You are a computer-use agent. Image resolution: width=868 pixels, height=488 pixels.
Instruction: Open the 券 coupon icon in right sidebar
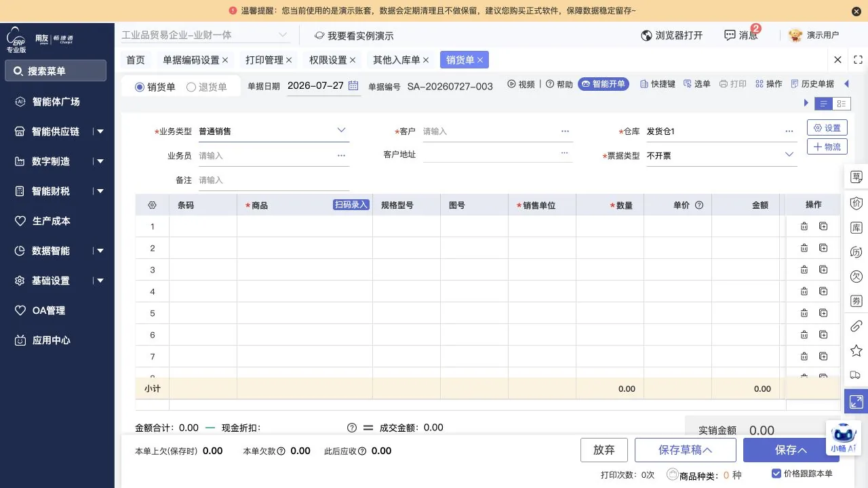pos(856,301)
